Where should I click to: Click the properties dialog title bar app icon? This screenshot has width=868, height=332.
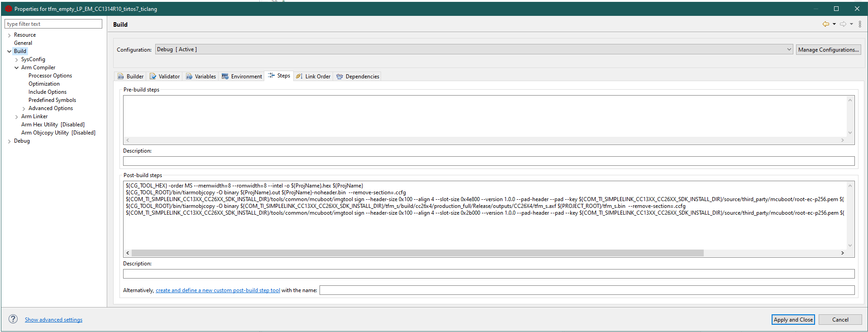8,9
